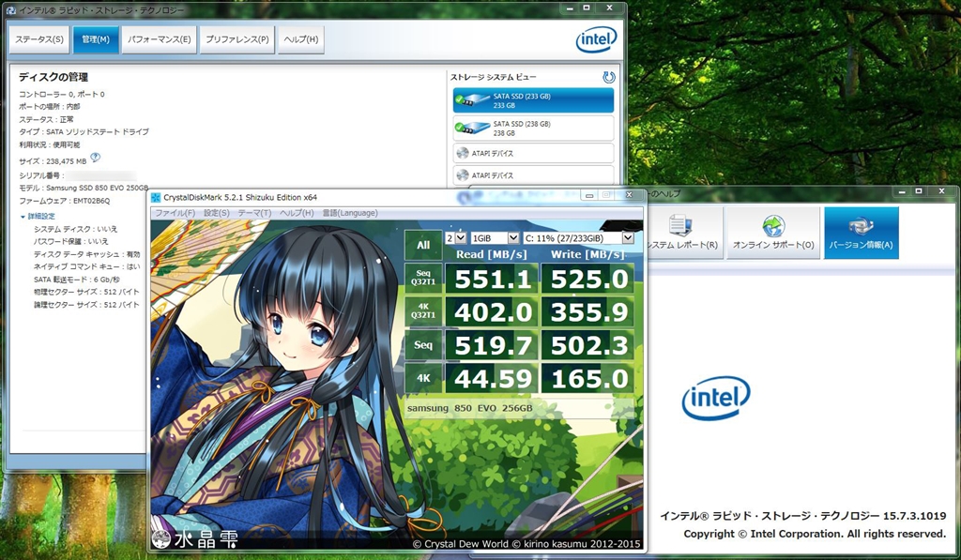This screenshot has height=560, width=961.
Task: Select the 管理(M) tab
Action: [96, 39]
